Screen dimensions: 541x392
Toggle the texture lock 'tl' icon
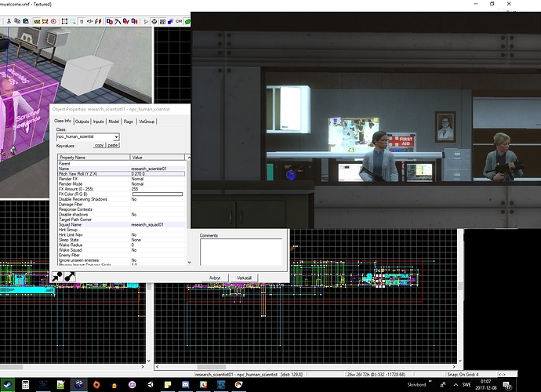click(x=82, y=21)
